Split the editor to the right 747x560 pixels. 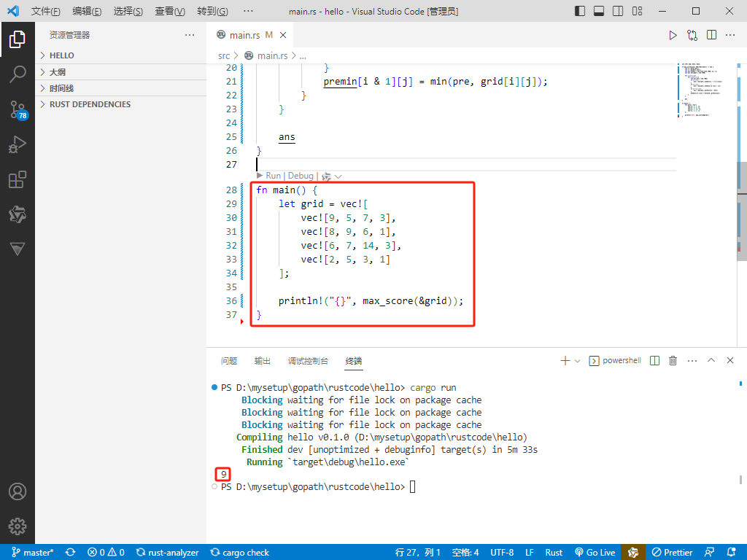(x=712, y=35)
